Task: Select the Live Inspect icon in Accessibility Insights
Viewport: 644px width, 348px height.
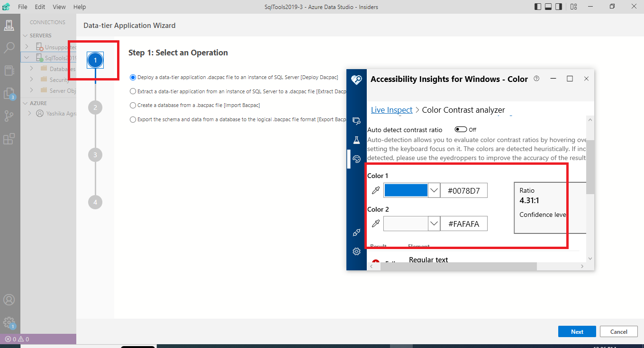Action: point(356,120)
